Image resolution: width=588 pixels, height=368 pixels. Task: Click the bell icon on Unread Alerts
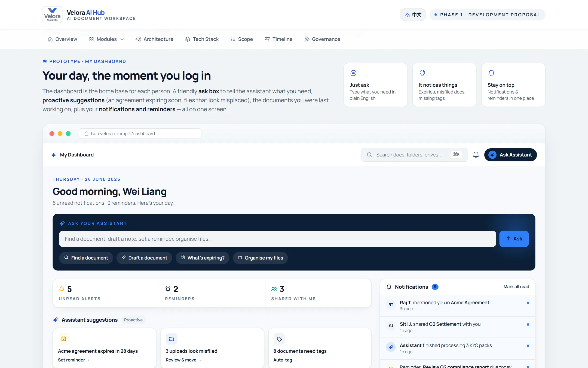[x=62, y=289]
